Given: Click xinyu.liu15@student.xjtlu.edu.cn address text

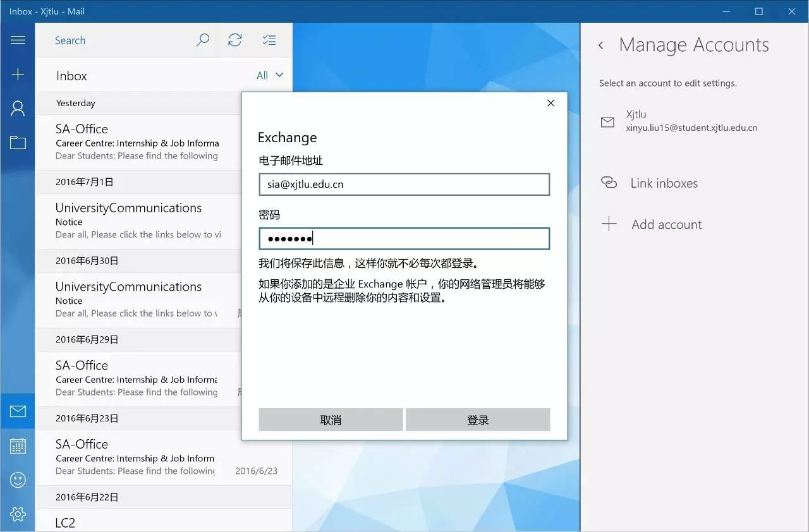Looking at the screenshot, I should [691, 128].
